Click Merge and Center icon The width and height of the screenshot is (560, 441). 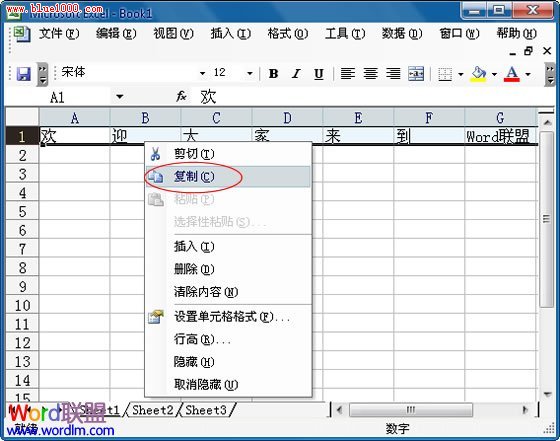point(416,74)
